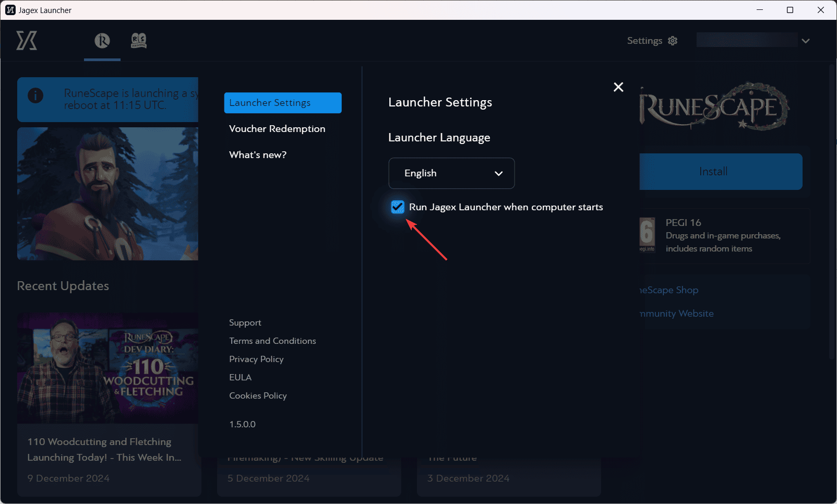The width and height of the screenshot is (837, 504).
Task: Click the Launcher Language label
Action: pos(439,138)
